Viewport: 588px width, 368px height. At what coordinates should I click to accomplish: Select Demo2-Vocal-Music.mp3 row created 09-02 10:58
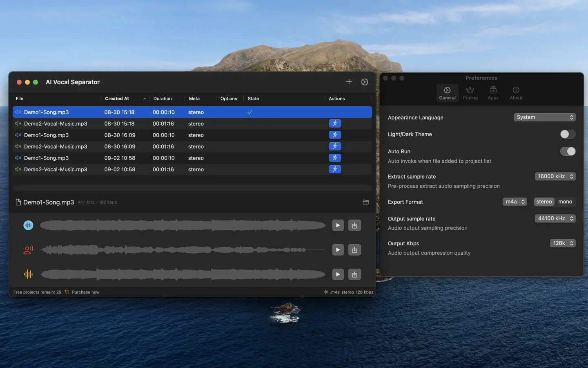click(x=192, y=169)
